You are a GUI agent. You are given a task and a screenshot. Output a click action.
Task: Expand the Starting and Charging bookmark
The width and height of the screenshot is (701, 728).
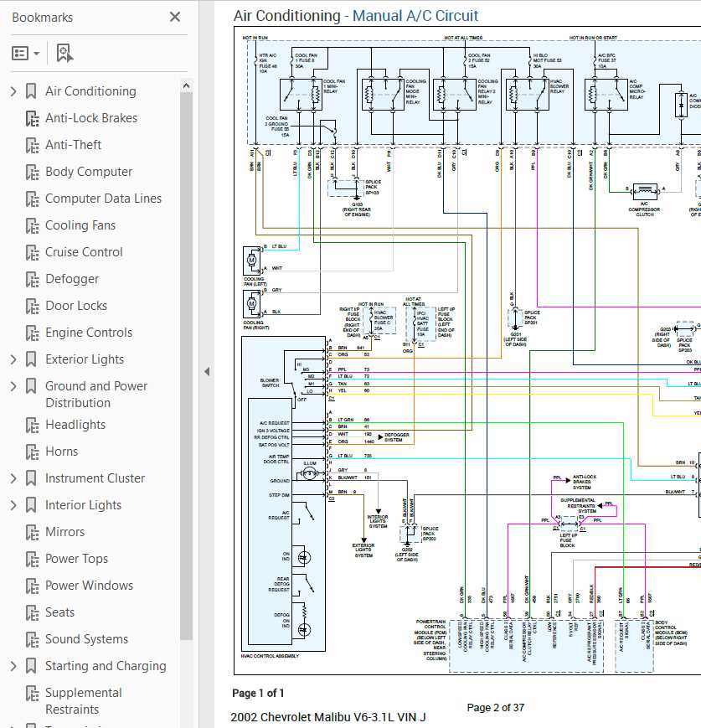click(x=13, y=666)
